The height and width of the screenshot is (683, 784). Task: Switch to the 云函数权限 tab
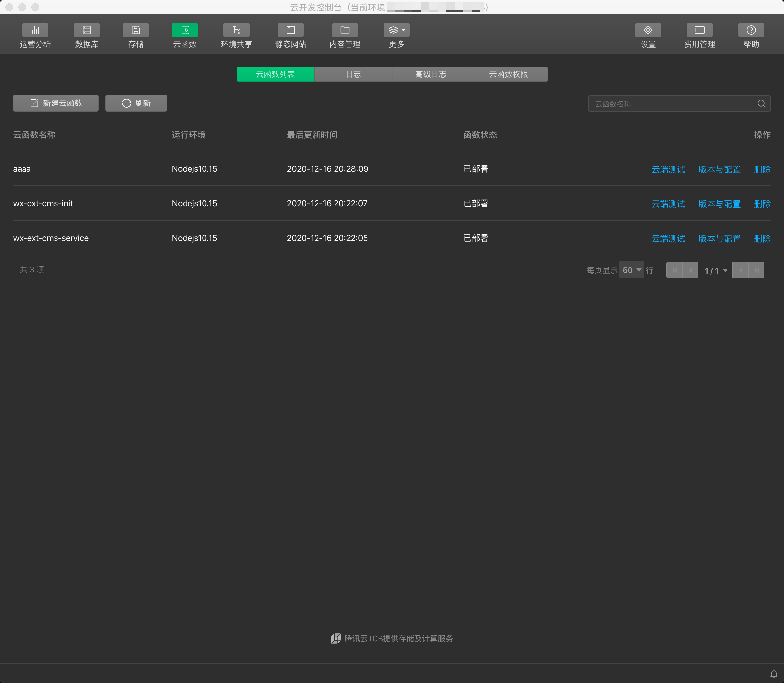[509, 74]
